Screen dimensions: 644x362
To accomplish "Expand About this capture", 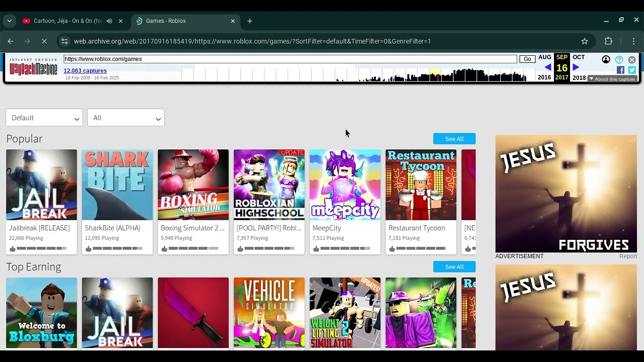I will pyautogui.click(x=612, y=79).
